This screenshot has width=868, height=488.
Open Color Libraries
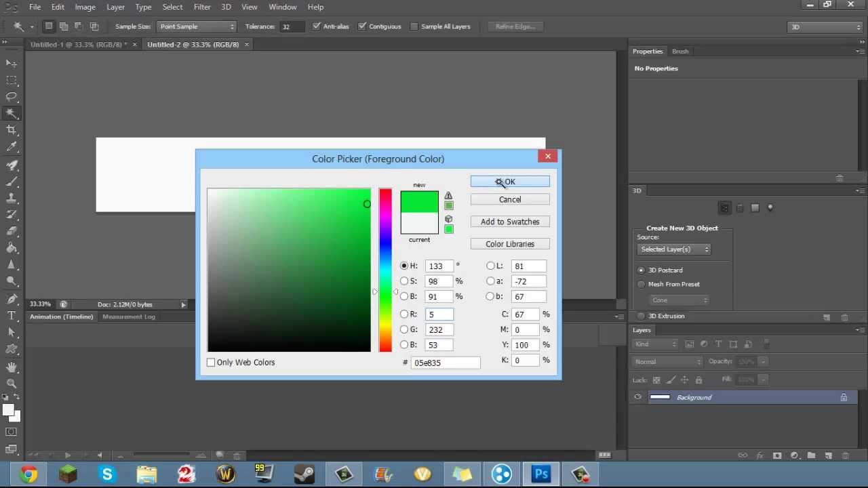[510, 244]
